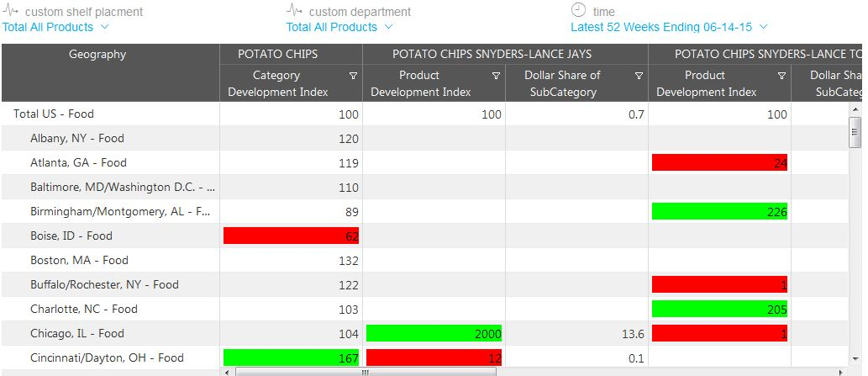This screenshot has width=868, height=376.
Task: Click the red cell showing 62 for Boise
Action: [291, 236]
